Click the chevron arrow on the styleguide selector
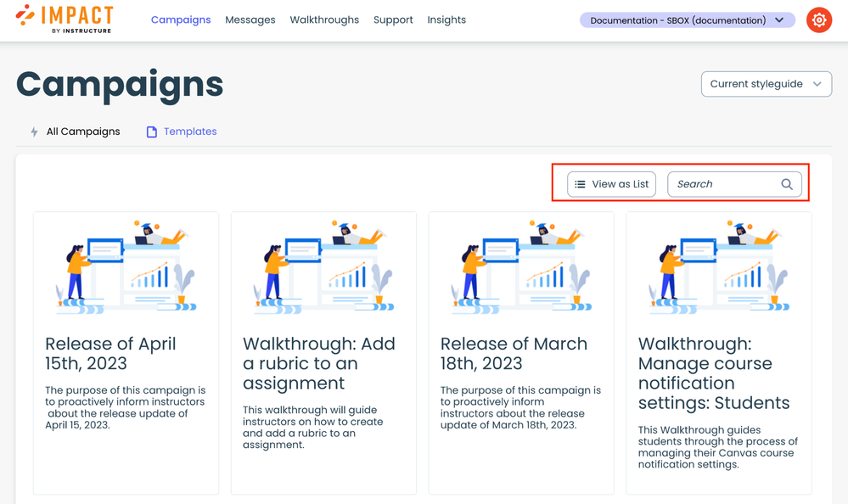 pos(817,84)
